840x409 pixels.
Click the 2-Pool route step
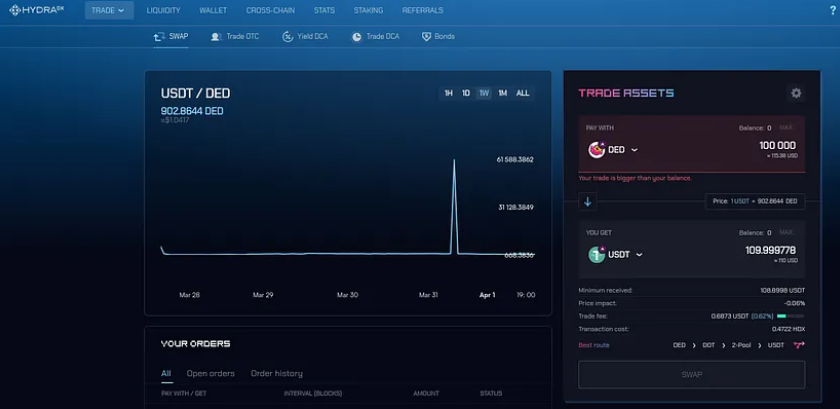[741, 345]
